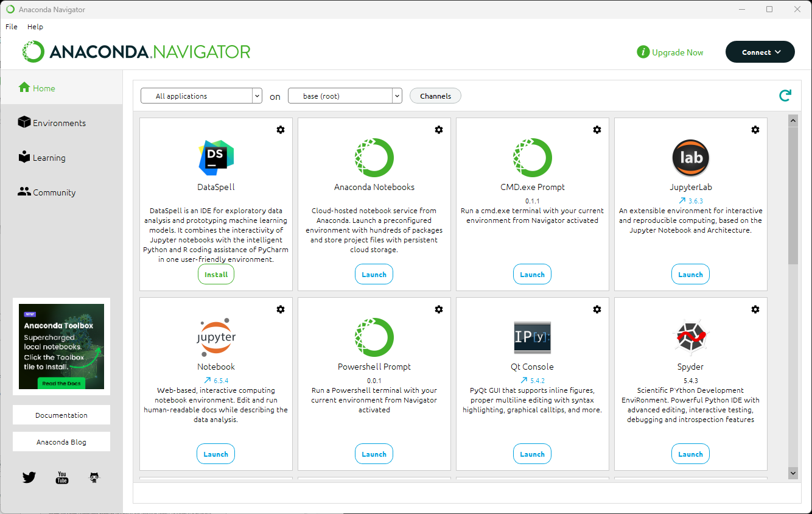Click the JupyterLab lab logo
812x514 pixels.
tap(691, 158)
